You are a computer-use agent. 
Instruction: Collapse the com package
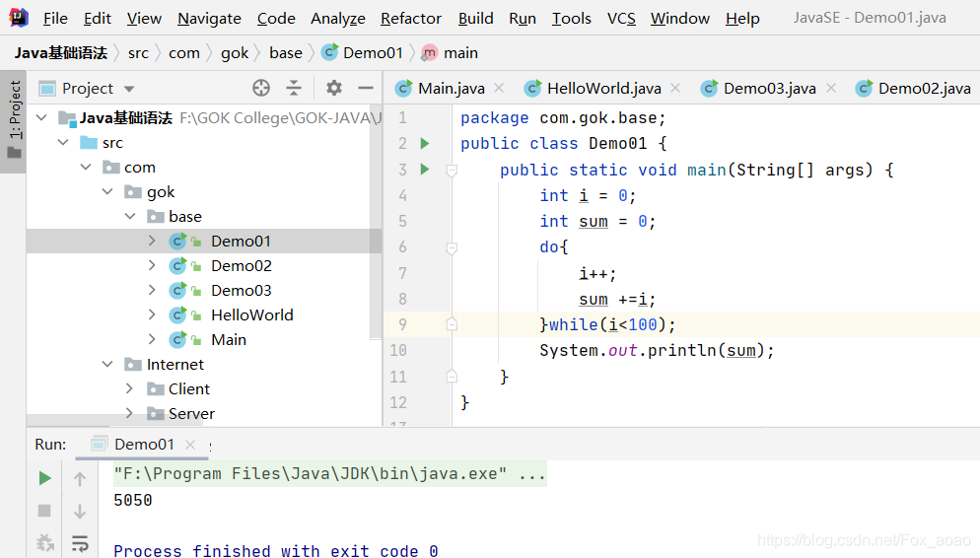point(86,167)
